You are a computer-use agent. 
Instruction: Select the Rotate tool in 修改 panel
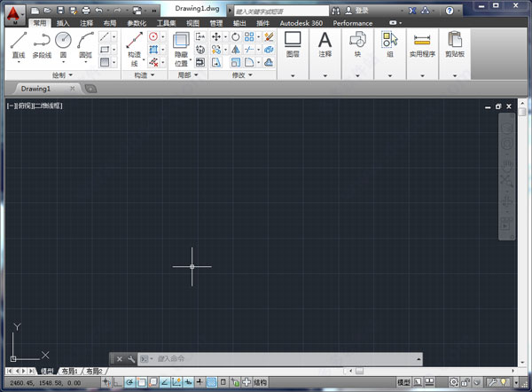(236, 36)
